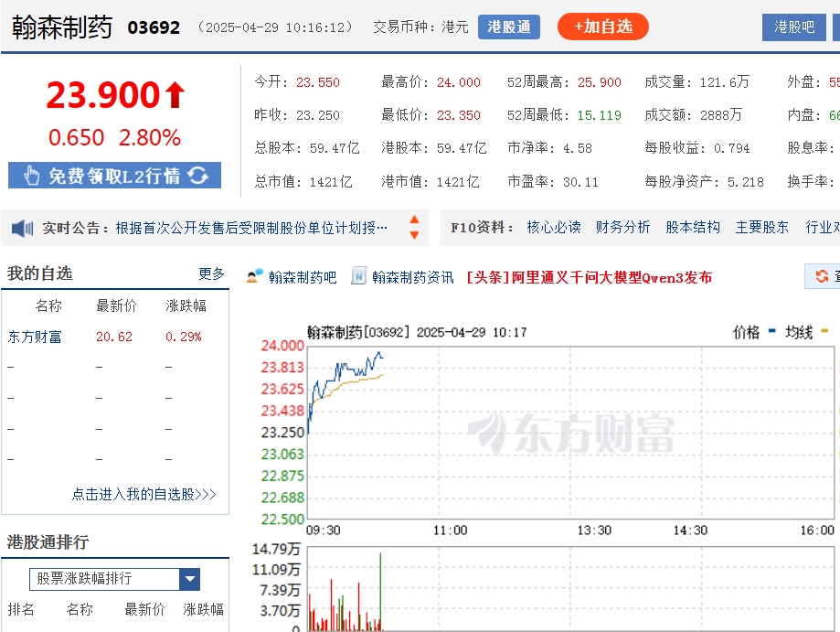Click 今开 value 23.550
This screenshot has width=840, height=632.
click(318, 82)
